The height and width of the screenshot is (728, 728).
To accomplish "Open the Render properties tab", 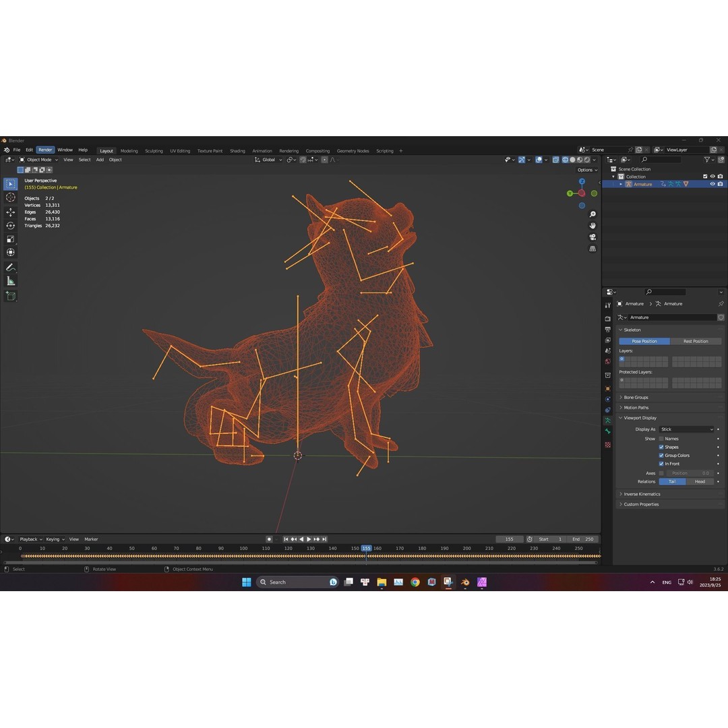I will coord(608,318).
